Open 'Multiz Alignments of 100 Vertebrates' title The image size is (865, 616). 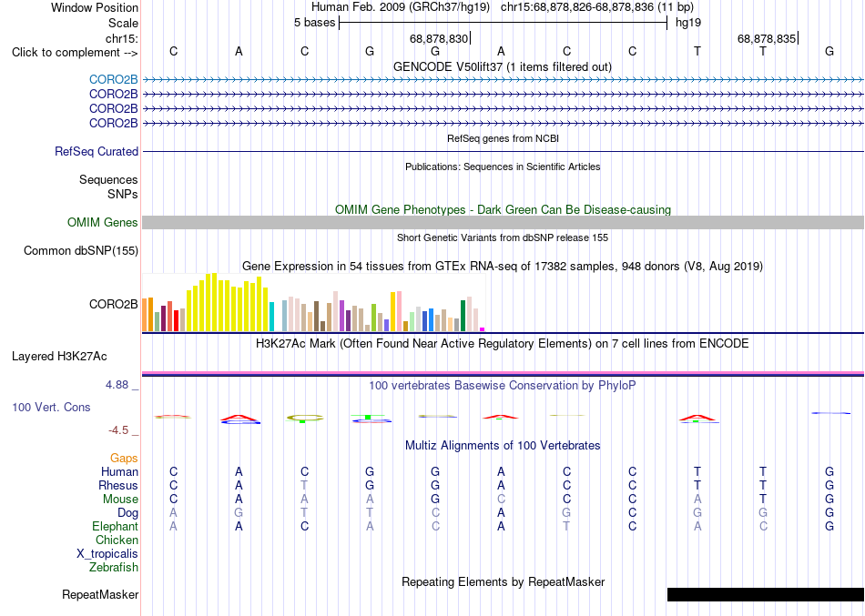click(503, 445)
